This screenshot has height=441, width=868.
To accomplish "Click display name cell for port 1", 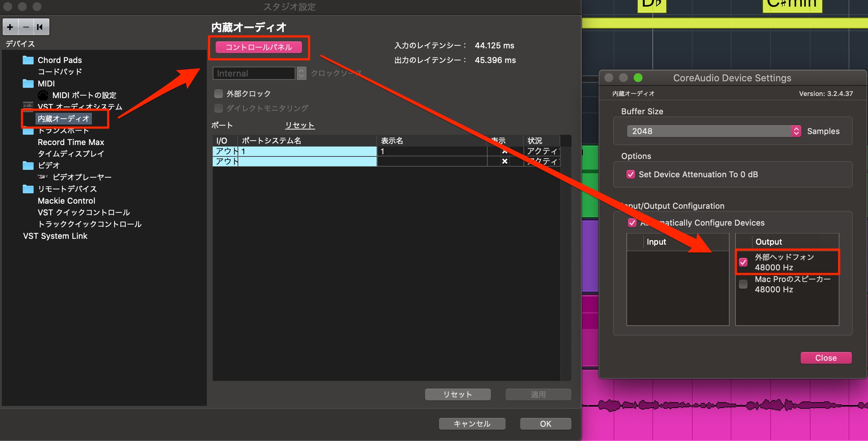I will [x=432, y=151].
